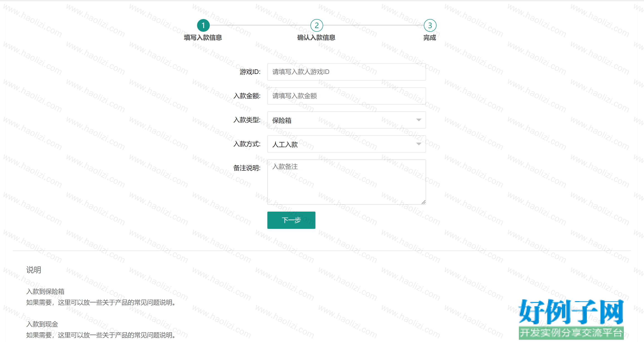The height and width of the screenshot is (342, 644).
Task: Click the 入款类型: label
Action: pyautogui.click(x=247, y=120)
